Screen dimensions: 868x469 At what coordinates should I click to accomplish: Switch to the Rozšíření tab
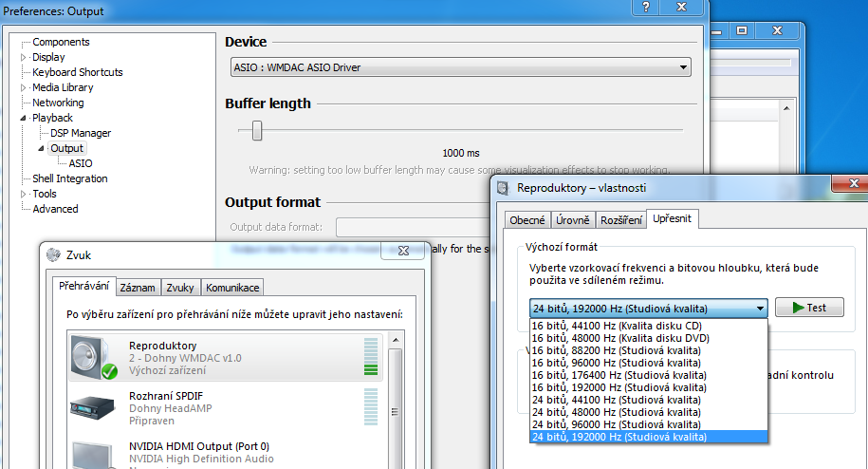(620, 220)
